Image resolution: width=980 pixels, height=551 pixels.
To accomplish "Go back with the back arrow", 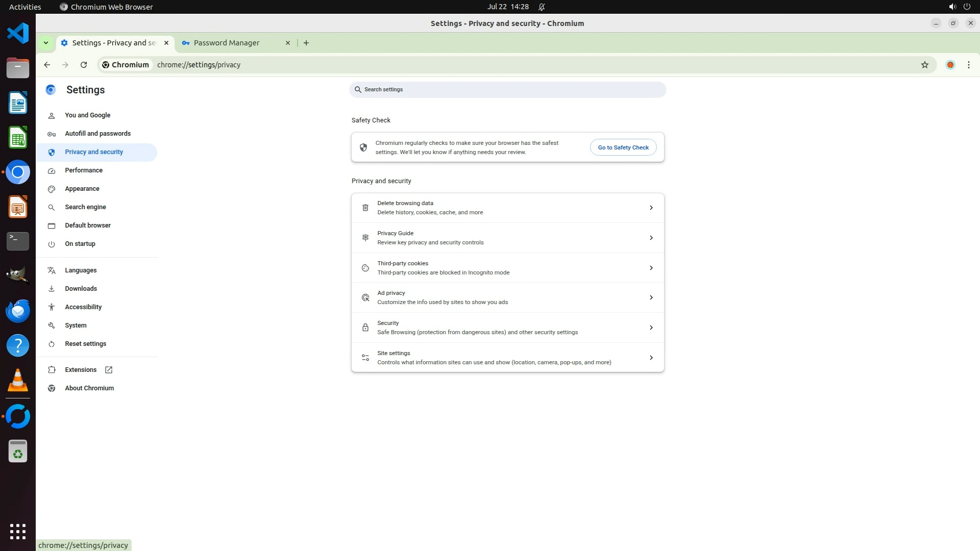I will [x=47, y=65].
